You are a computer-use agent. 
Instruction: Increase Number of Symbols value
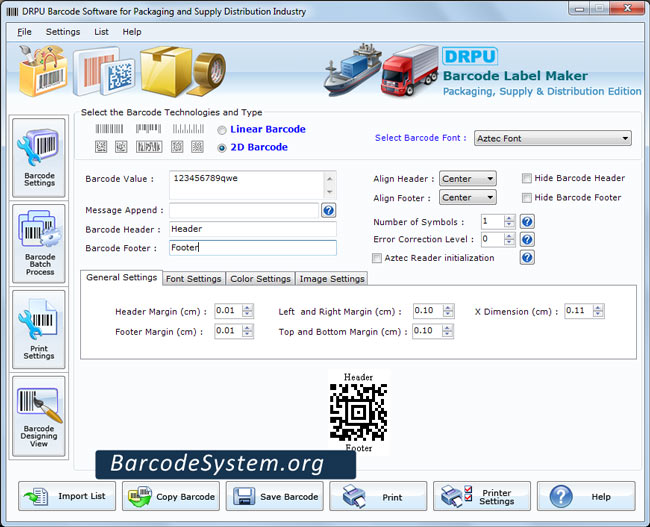(x=509, y=218)
